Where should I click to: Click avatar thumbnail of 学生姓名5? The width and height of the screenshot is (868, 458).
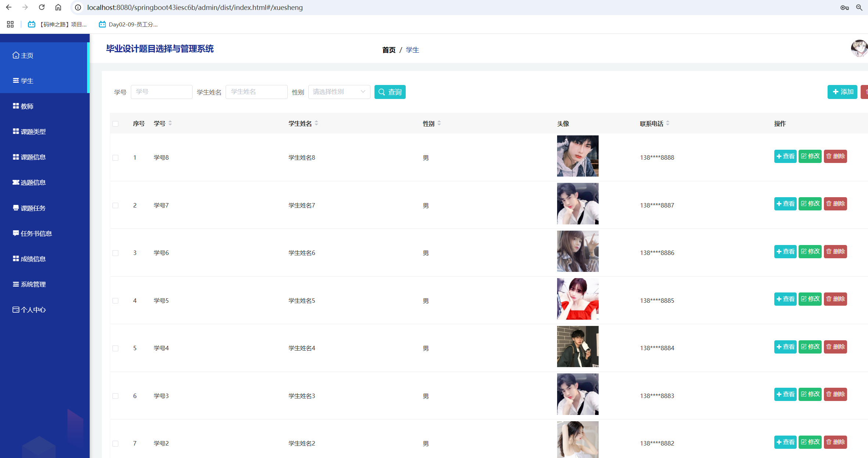point(577,299)
